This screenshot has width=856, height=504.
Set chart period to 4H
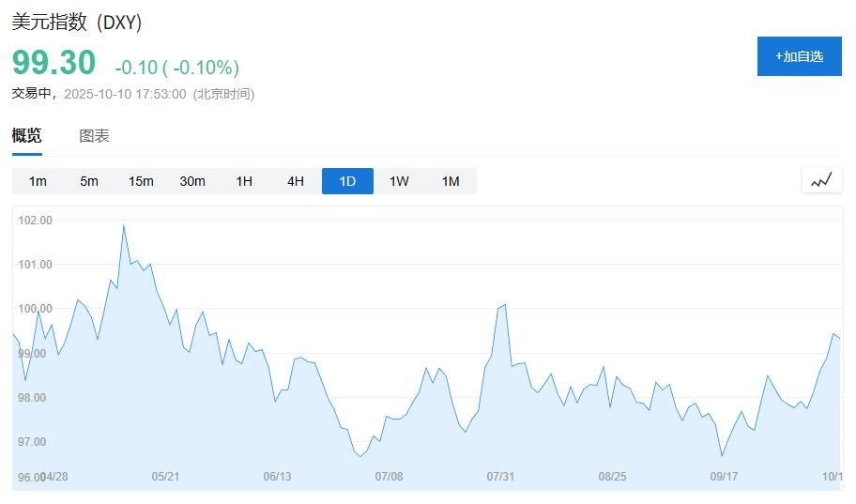point(296,181)
